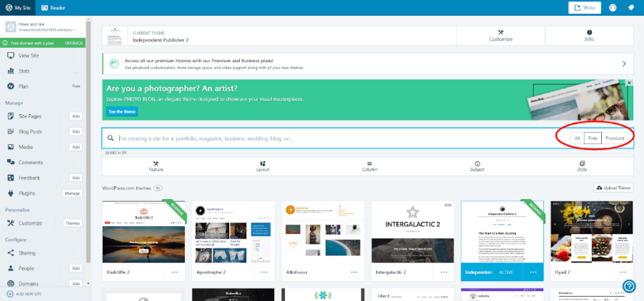Click the Plugins plug icon
Image resolution: width=644 pixels, height=301 pixels.
(x=11, y=193)
